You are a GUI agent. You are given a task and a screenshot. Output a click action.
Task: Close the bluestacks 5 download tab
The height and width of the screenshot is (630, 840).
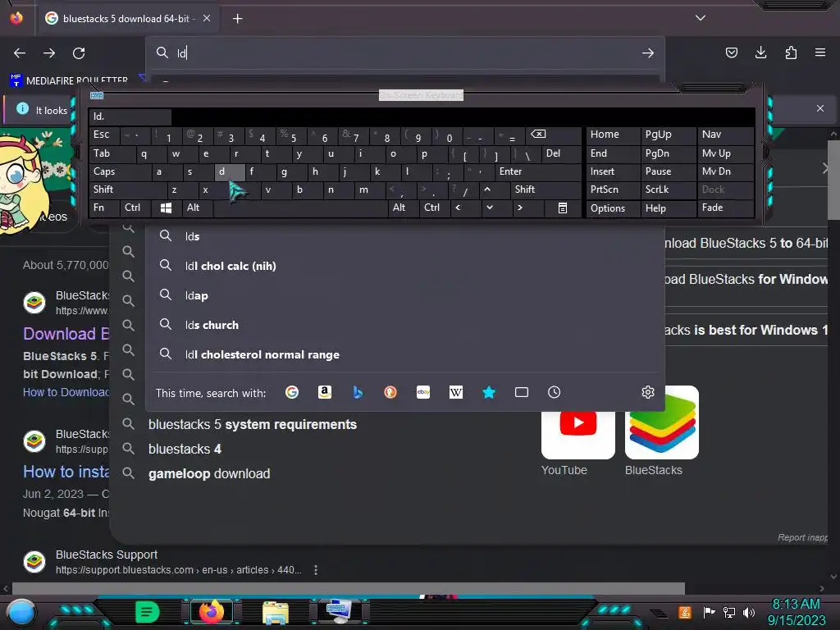click(x=207, y=18)
